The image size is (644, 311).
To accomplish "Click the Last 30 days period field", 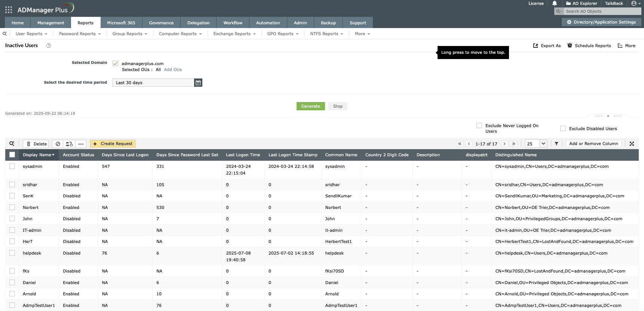I will (x=153, y=83).
